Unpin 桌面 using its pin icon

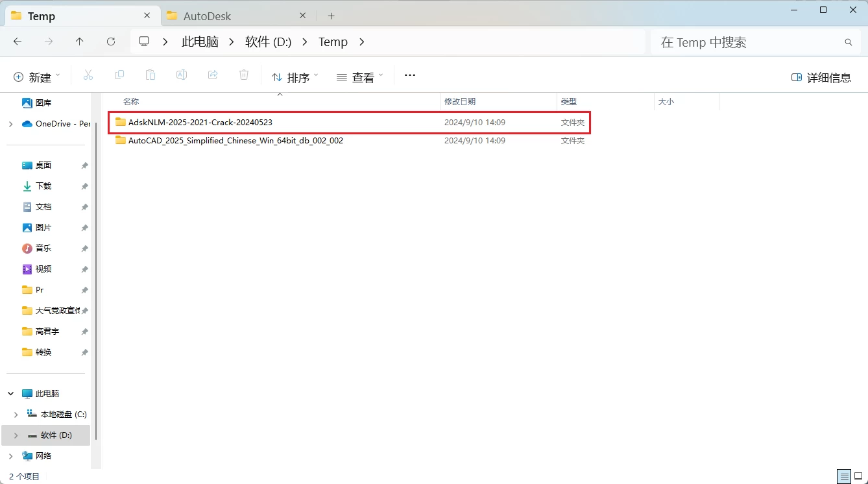click(x=84, y=165)
